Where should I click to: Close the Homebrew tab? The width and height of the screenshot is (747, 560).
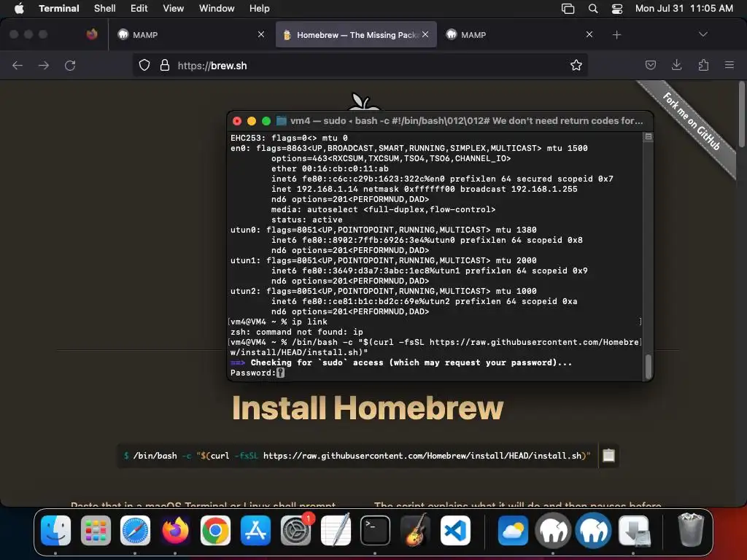pos(425,34)
